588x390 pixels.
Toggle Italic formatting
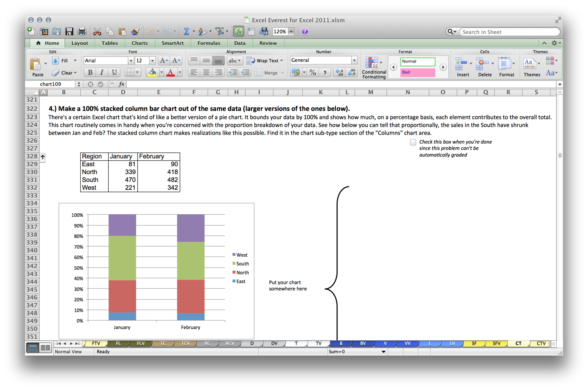click(102, 73)
